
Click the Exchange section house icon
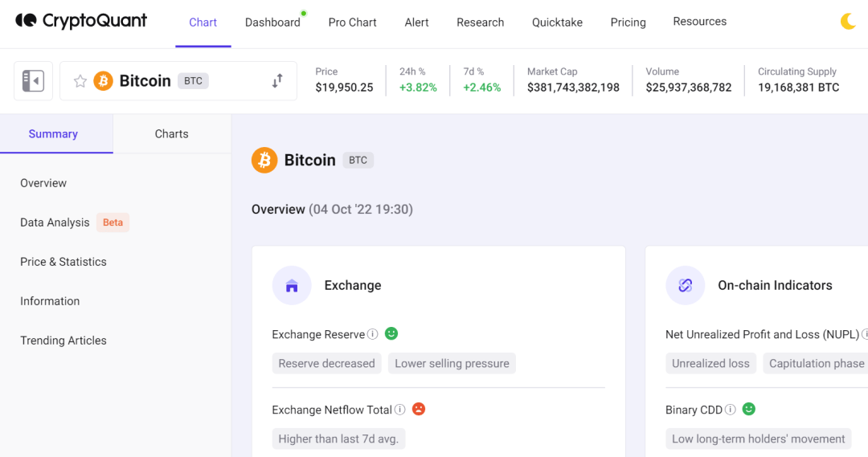(x=292, y=285)
